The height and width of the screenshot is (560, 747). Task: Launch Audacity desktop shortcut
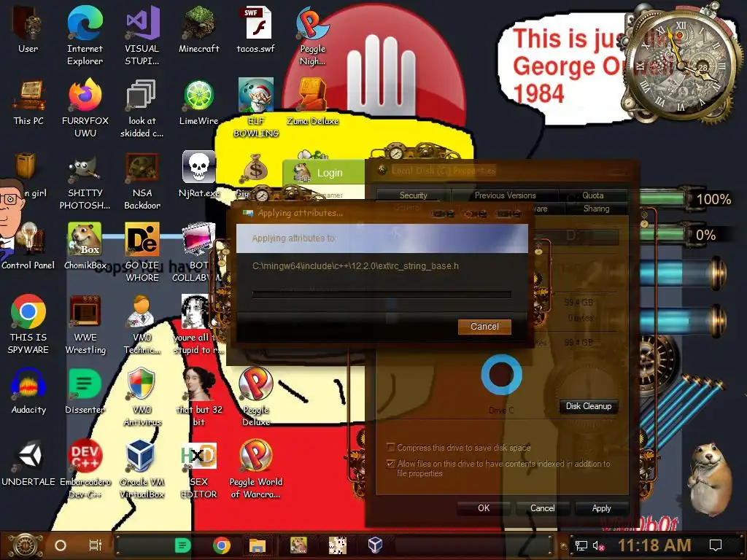pyautogui.click(x=28, y=391)
